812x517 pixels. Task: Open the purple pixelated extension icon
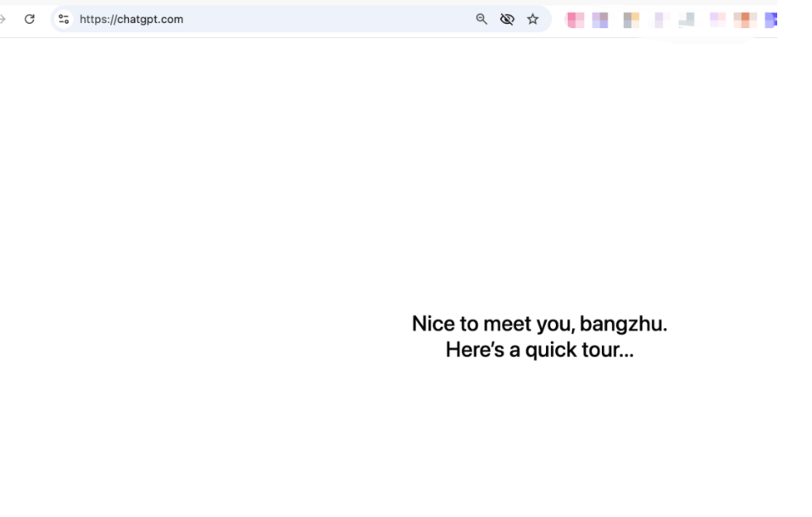tap(600, 19)
